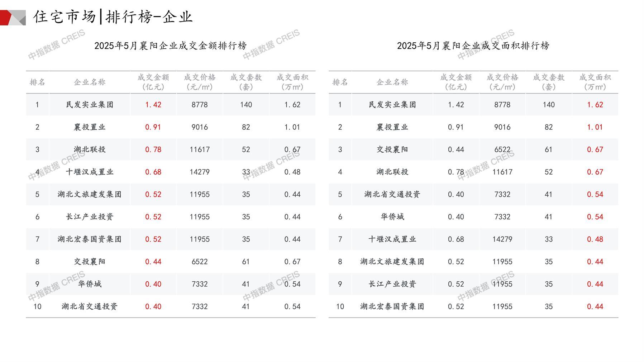Choose 湖北省交通投资 in the right table
Viewport: 644px width, 362px height.
392,194
